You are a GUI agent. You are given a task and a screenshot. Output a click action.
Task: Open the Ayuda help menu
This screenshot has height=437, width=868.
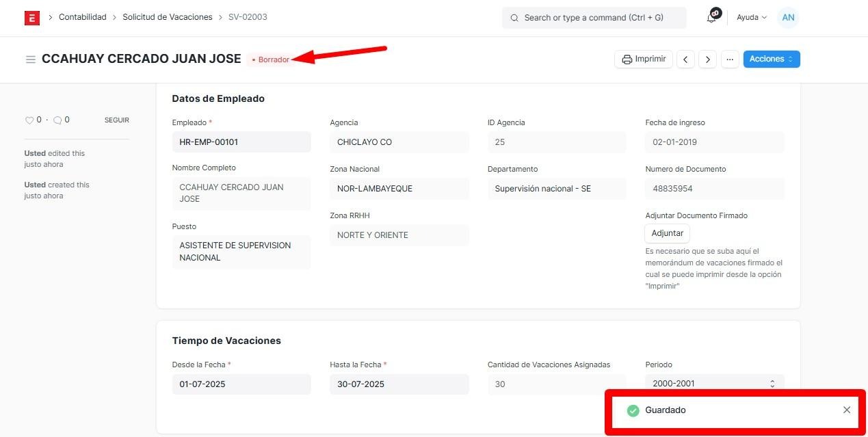(751, 18)
